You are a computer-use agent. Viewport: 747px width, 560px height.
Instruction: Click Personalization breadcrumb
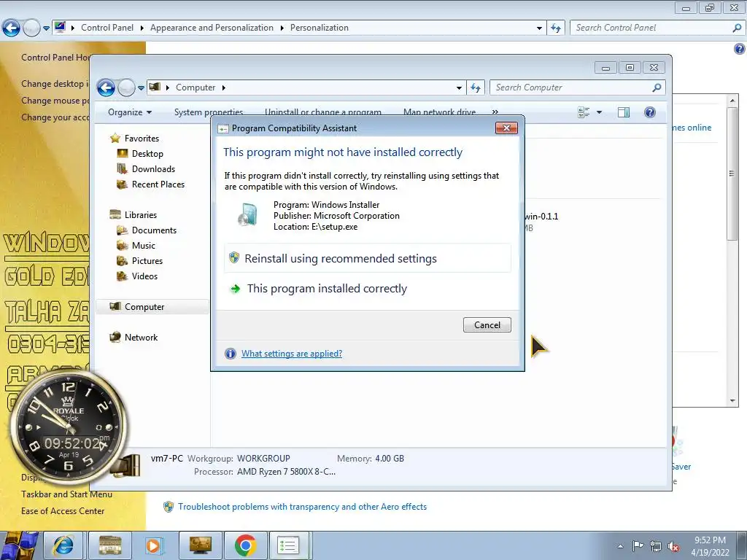[x=320, y=28]
